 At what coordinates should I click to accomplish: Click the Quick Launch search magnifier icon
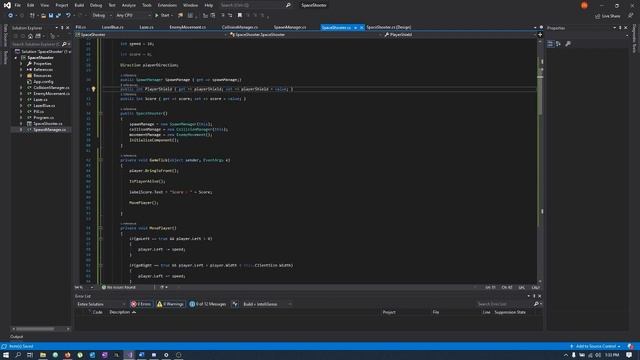[x=288, y=5]
